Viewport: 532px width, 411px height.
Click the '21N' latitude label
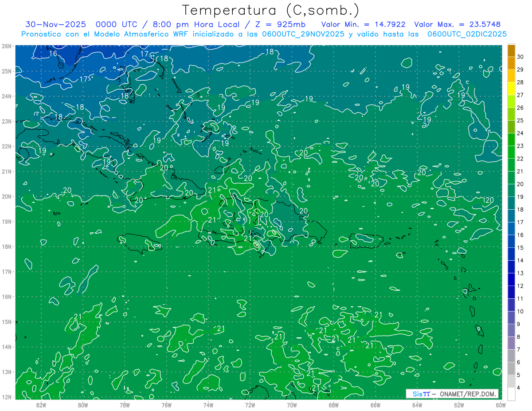coord(6,171)
